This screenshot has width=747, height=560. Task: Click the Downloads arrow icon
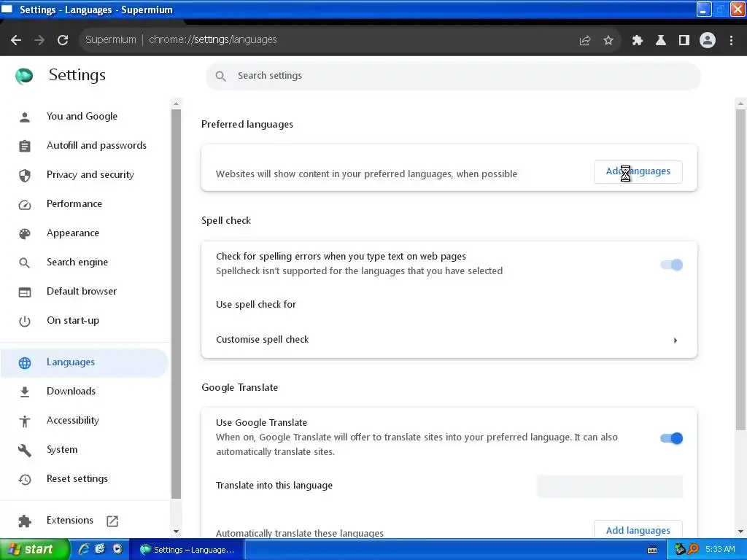[25, 392]
